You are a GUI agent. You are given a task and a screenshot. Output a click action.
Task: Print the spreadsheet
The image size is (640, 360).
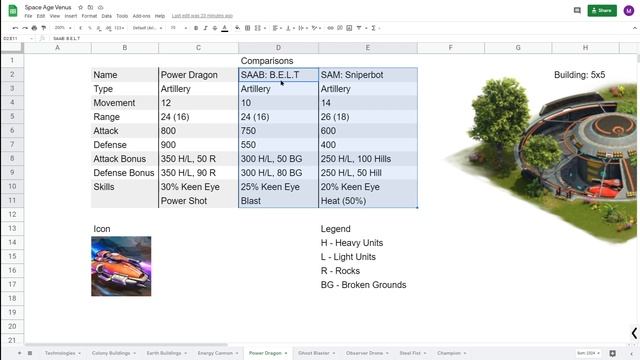[x=34, y=28]
